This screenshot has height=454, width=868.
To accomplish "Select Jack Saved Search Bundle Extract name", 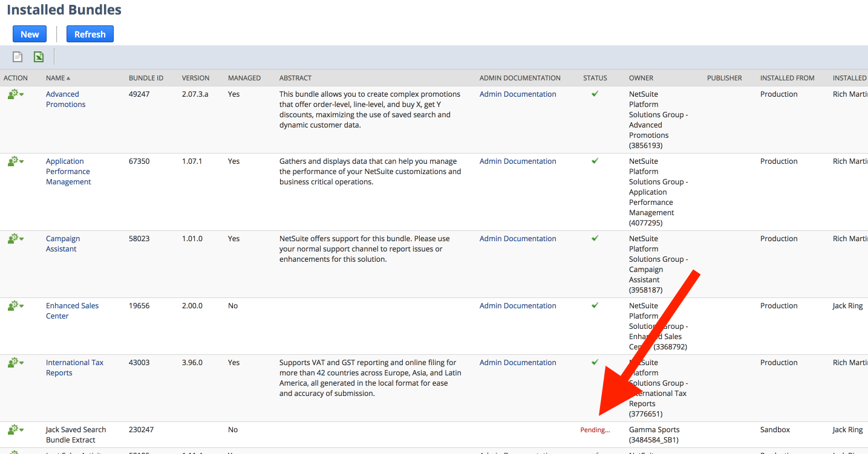I will click(x=76, y=435).
